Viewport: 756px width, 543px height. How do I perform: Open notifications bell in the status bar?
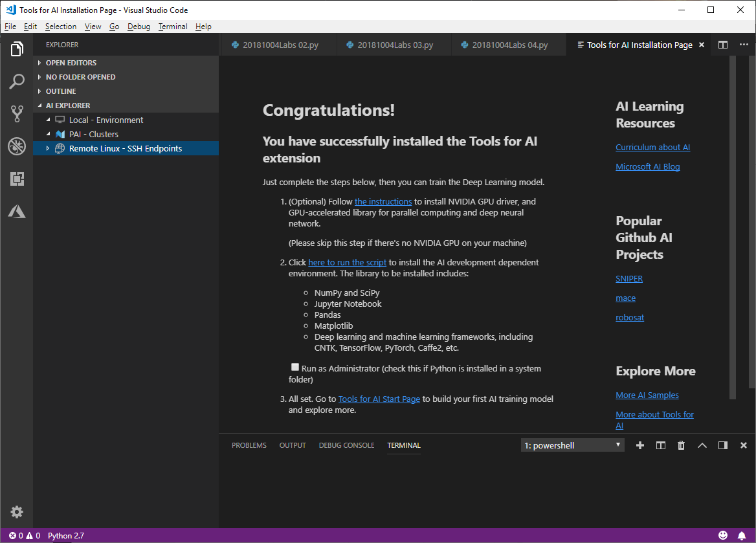(742, 535)
